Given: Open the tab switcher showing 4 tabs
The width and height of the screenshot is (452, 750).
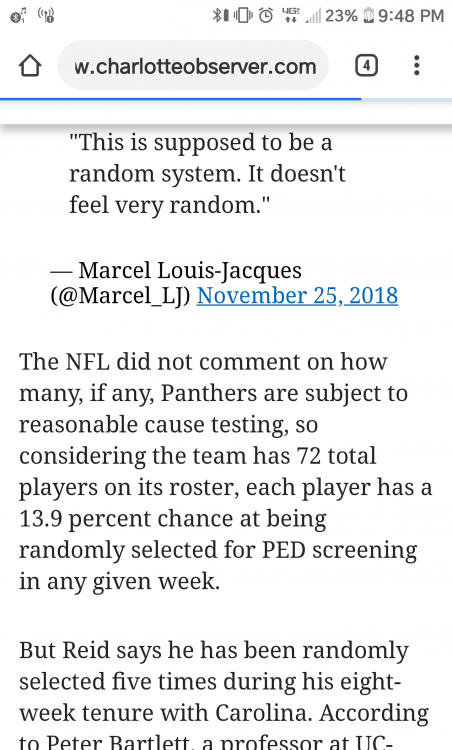Looking at the screenshot, I should click(x=366, y=66).
